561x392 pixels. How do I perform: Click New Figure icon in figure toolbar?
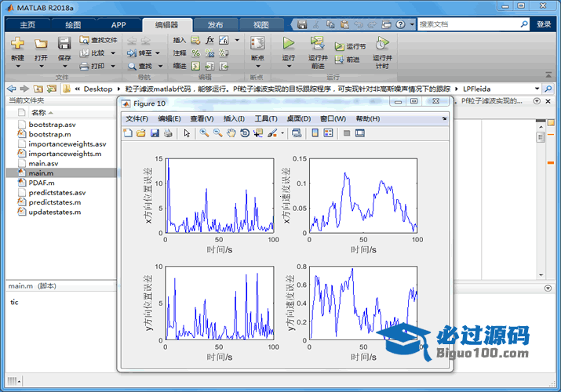pyautogui.click(x=128, y=133)
